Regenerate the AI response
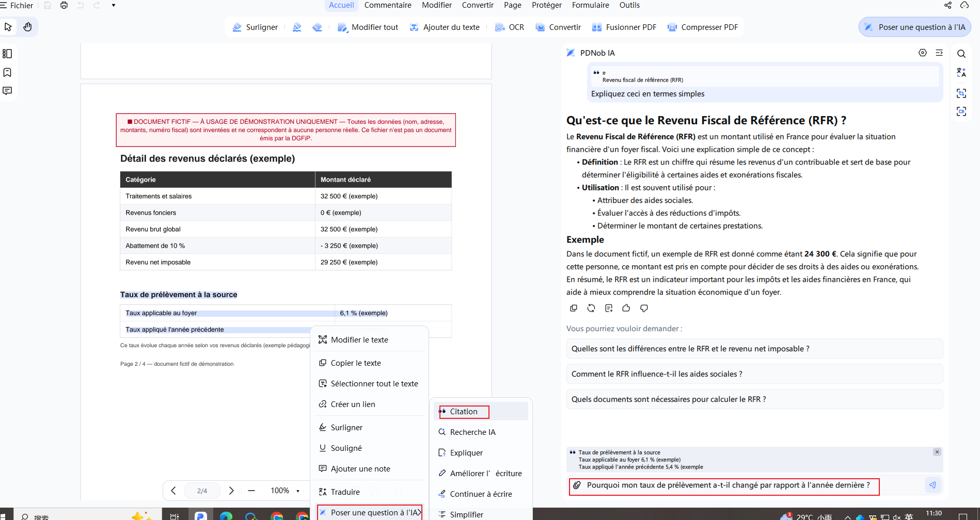This screenshot has width=980, height=520. [591, 308]
